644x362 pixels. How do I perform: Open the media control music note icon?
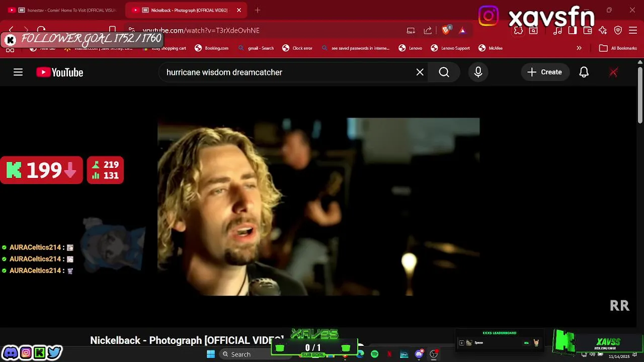(x=557, y=30)
